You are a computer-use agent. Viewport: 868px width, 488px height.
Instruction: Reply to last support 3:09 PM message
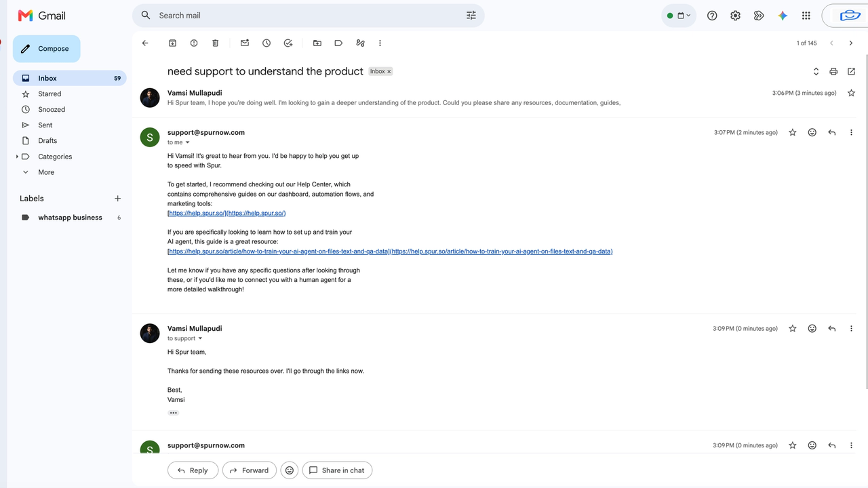[x=832, y=445]
